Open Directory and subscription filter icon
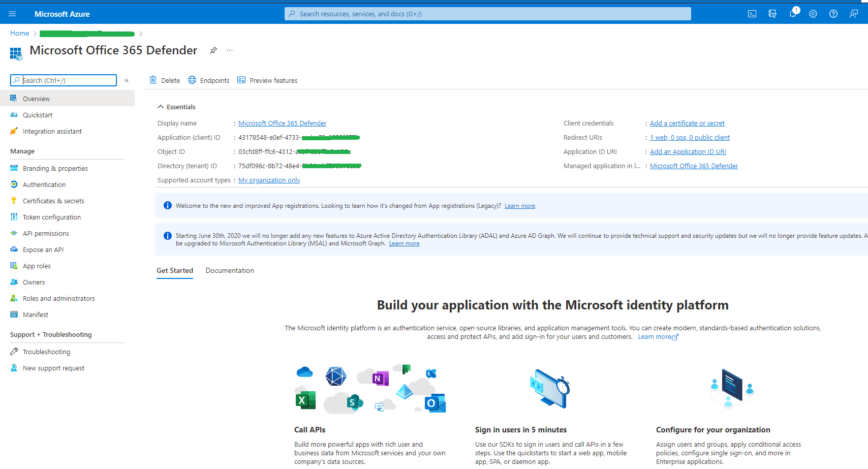The image size is (868, 469). [x=772, y=14]
